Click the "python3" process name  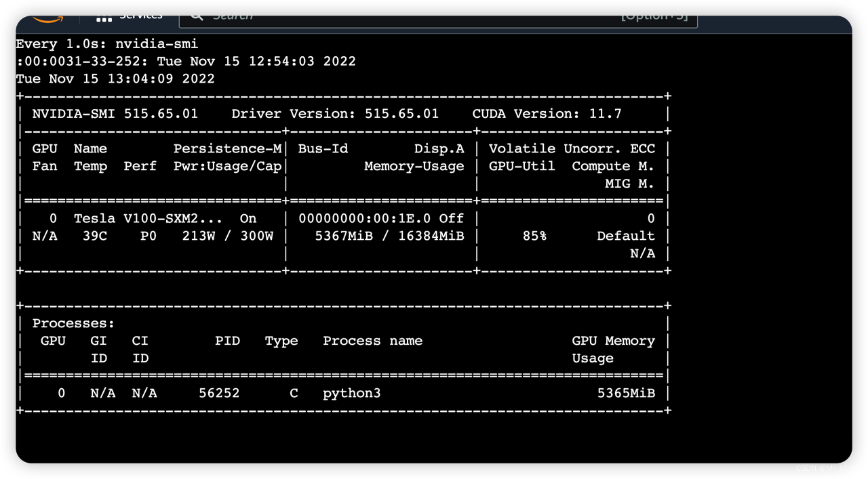[x=352, y=393]
